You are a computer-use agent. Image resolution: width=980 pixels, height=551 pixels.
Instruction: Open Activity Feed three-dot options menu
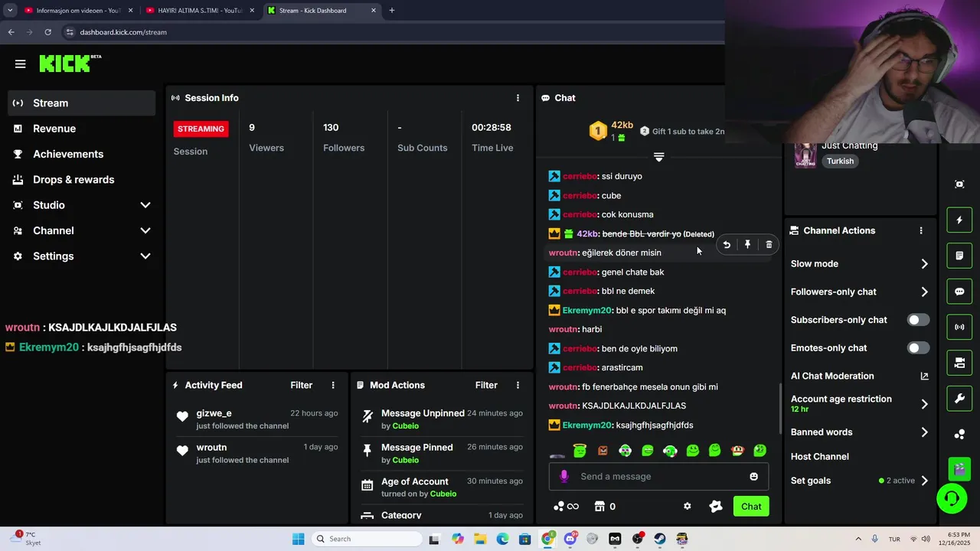333,386
